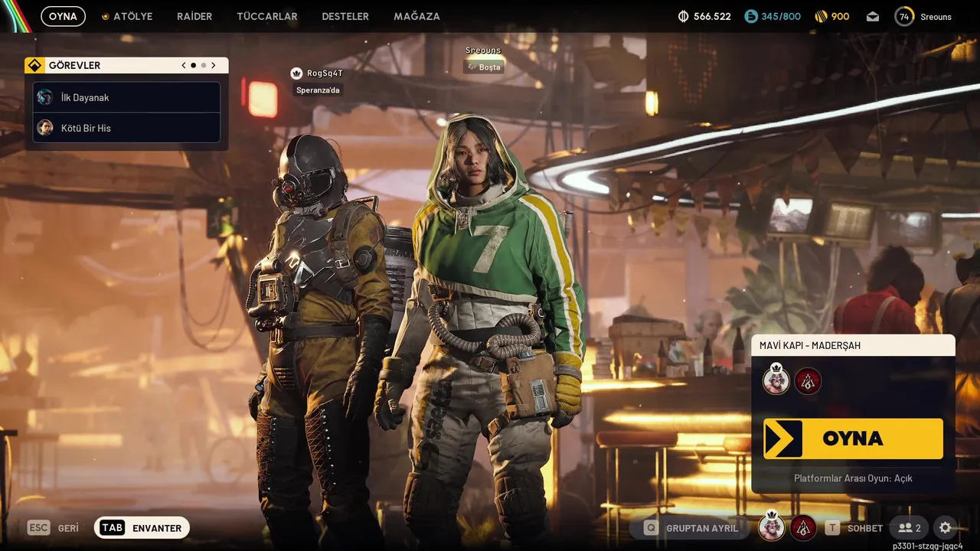Toggle Platformlar Arası Oyun crossplay setting
The image size is (980, 551).
[x=853, y=478]
